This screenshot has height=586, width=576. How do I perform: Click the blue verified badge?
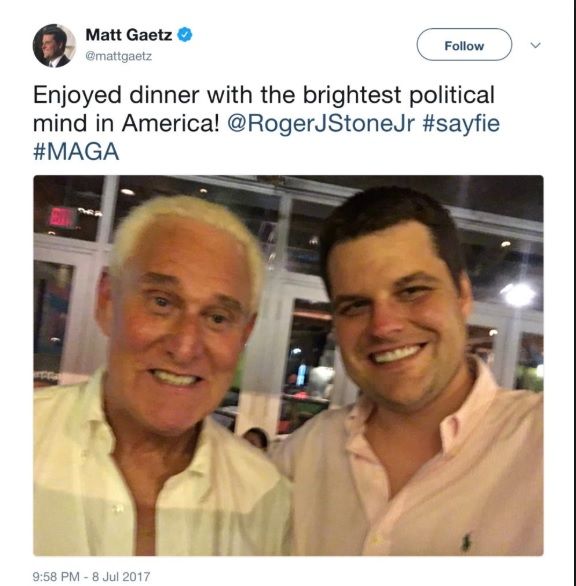click(185, 34)
